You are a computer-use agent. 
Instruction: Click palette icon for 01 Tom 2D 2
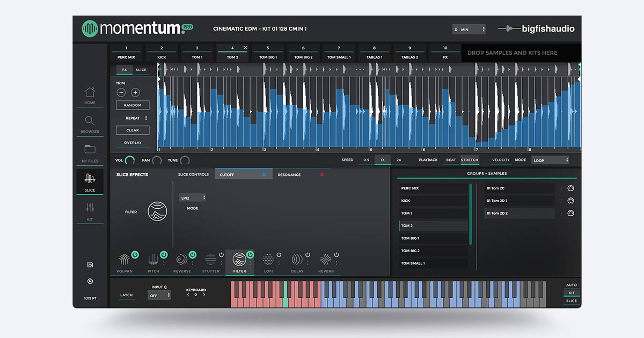[570, 213]
